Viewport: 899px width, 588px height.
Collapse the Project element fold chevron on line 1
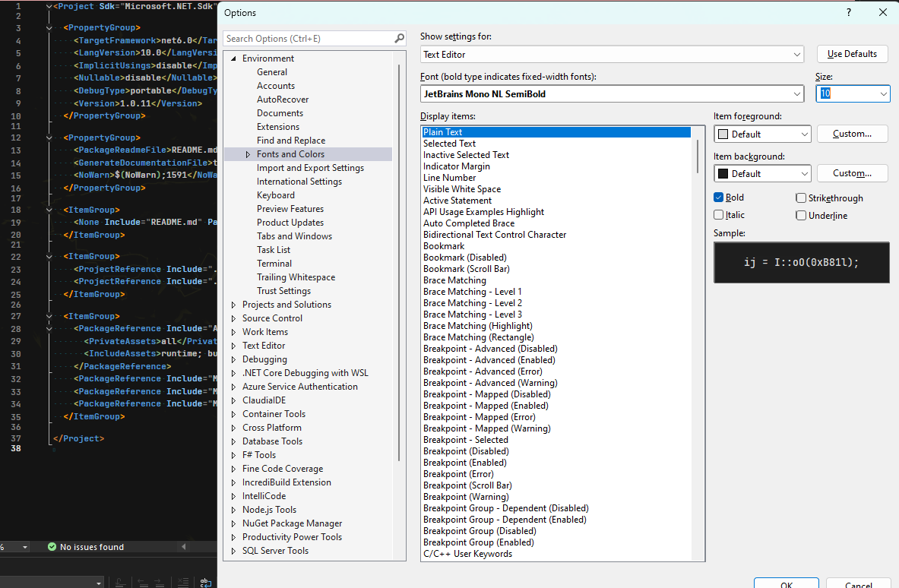[49, 7]
